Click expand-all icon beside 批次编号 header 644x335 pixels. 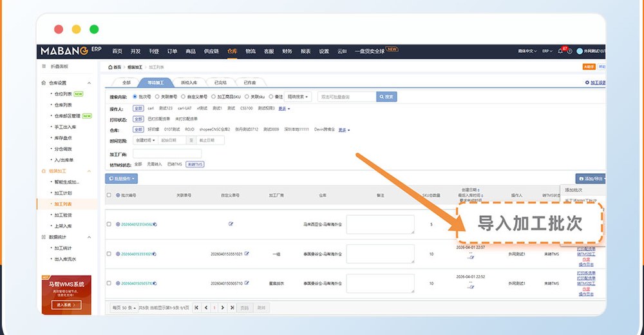click(x=118, y=195)
